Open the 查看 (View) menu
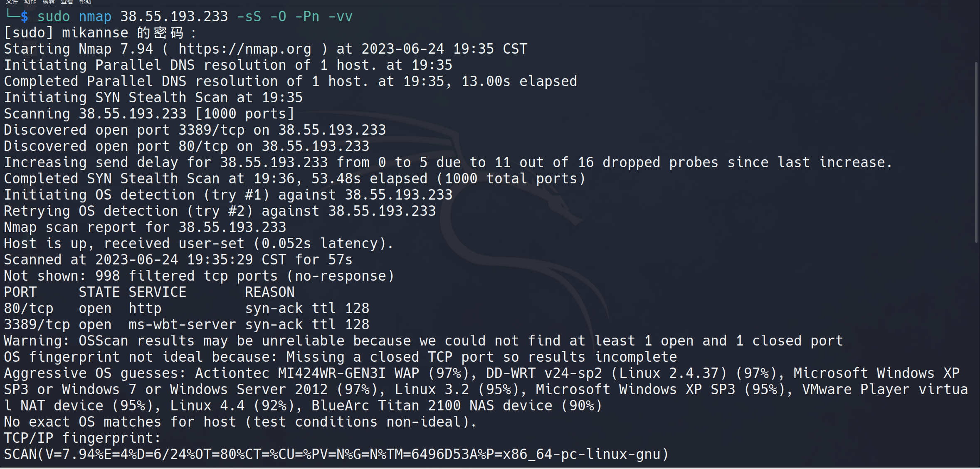Screen dimensions: 980x469 [x=67, y=2]
